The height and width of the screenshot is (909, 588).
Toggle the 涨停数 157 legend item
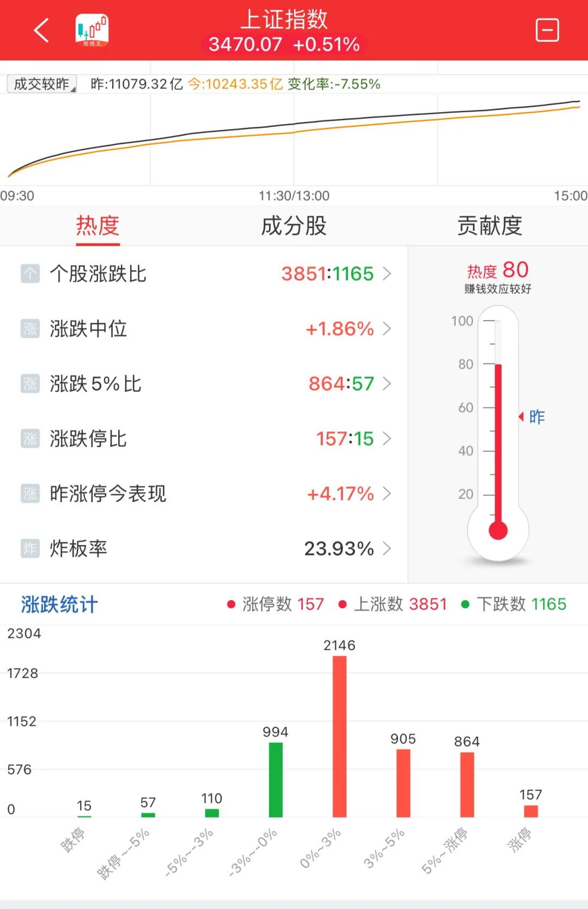(x=275, y=604)
